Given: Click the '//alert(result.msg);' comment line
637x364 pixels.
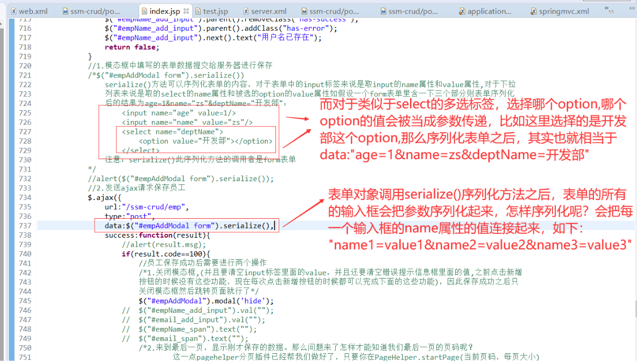Looking at the screenshot, I should (x=164, y=245).
